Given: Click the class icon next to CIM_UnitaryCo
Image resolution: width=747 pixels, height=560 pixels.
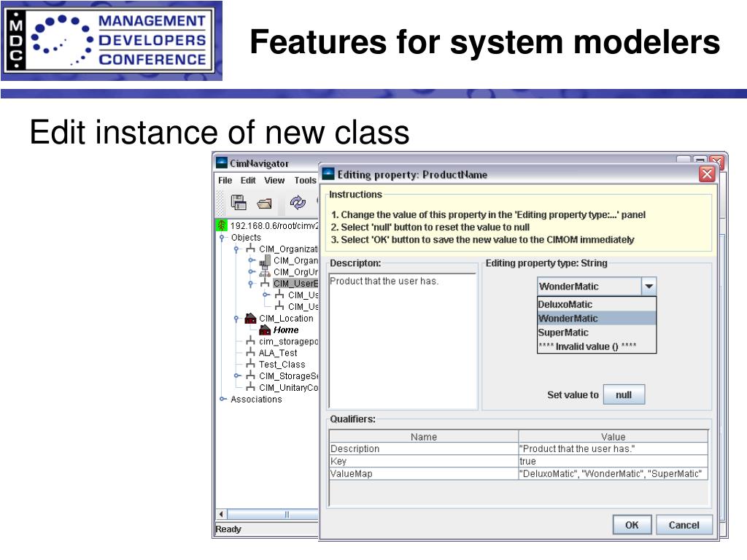Looking at the screenshot, I should coord(251,387).
